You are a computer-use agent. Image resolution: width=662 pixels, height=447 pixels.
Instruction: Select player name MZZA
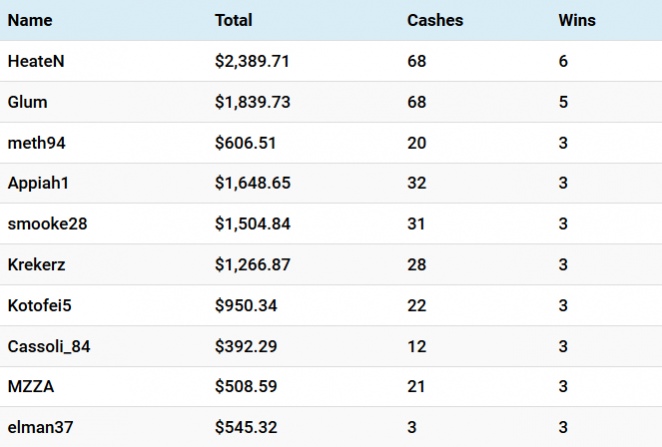point(31,387)
